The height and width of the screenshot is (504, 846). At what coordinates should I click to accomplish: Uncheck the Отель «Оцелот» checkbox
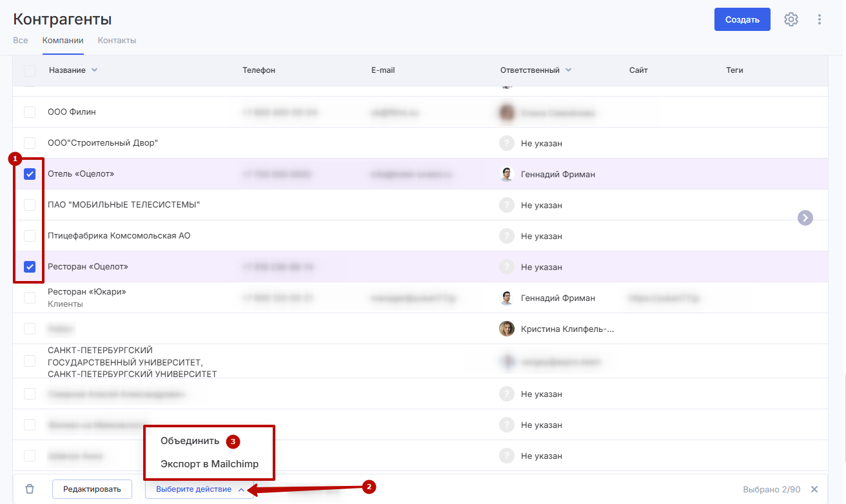click(30, 174)
